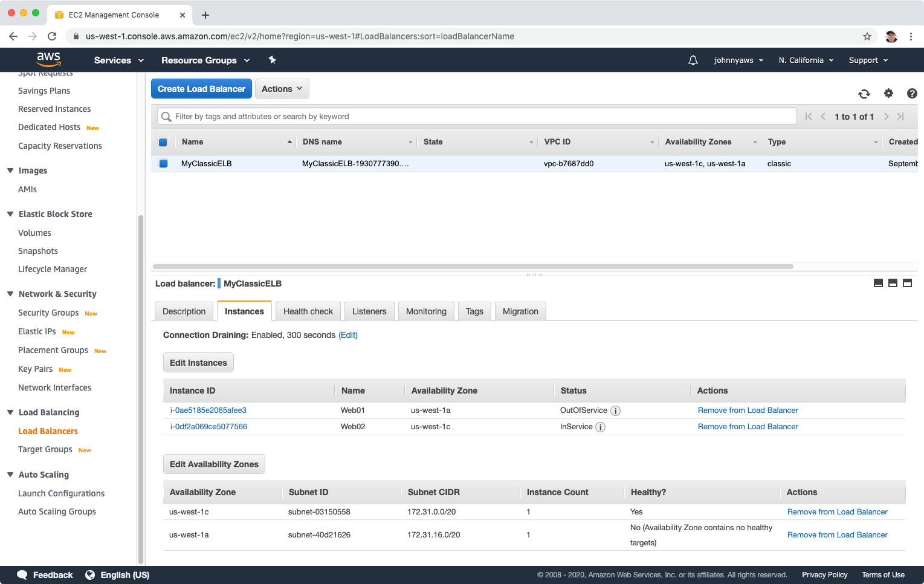This screenshot has height=584, width=924.
Task: Open Privacy Policy footer link
Action: pos(824,575)
